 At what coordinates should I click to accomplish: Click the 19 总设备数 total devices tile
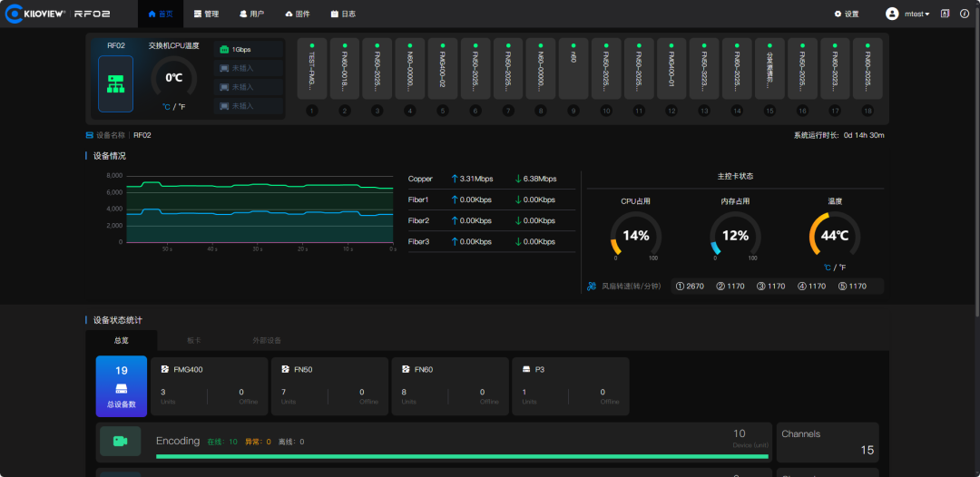[122, 386]
